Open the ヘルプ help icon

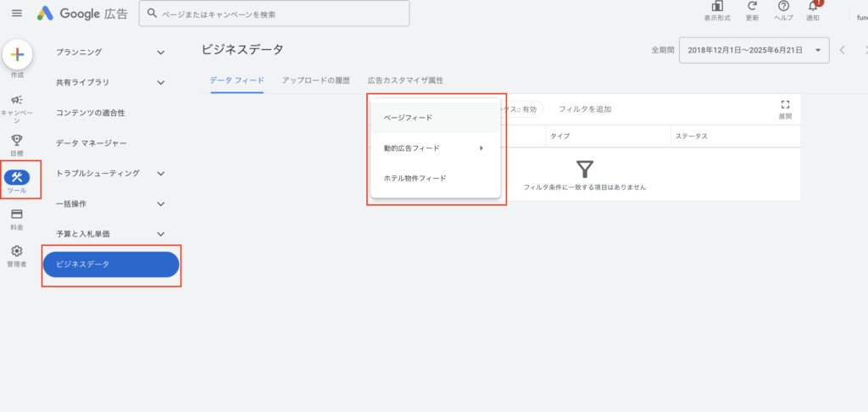[783, 8]
